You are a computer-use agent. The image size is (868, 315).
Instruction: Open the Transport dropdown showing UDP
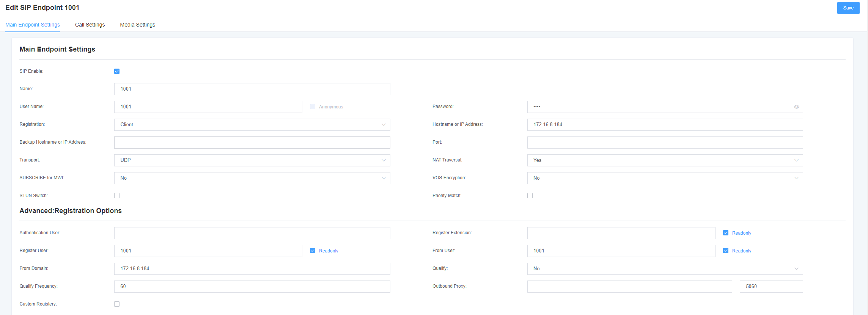pyautogui.click(x=252, y=160)
